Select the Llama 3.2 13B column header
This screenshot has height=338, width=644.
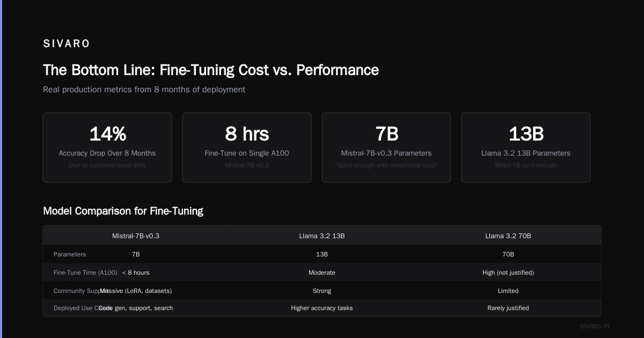click(322, 236)
